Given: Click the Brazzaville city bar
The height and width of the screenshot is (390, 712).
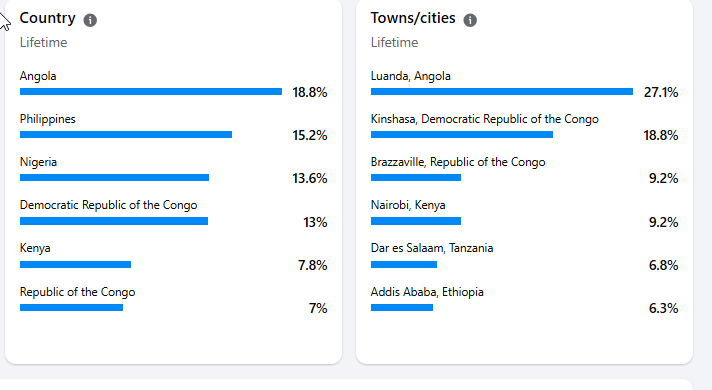Looking at the screenshot, I should (x=416, y=178).
